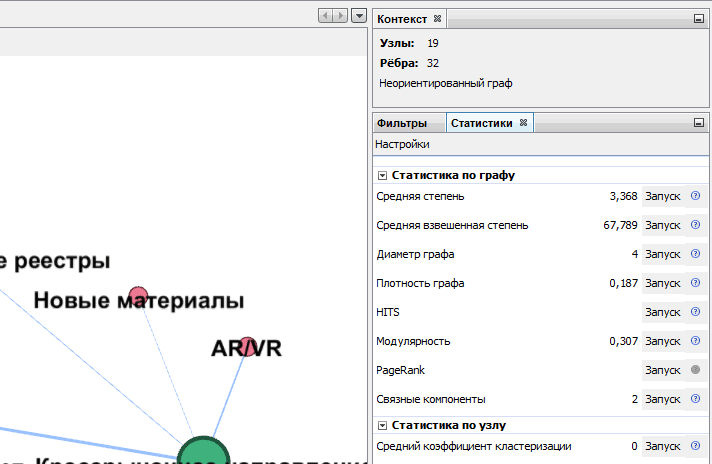The height and width of the screenshot is (464, 712).
Task: Open help icon for Модулярность
Action: (695, 341)
